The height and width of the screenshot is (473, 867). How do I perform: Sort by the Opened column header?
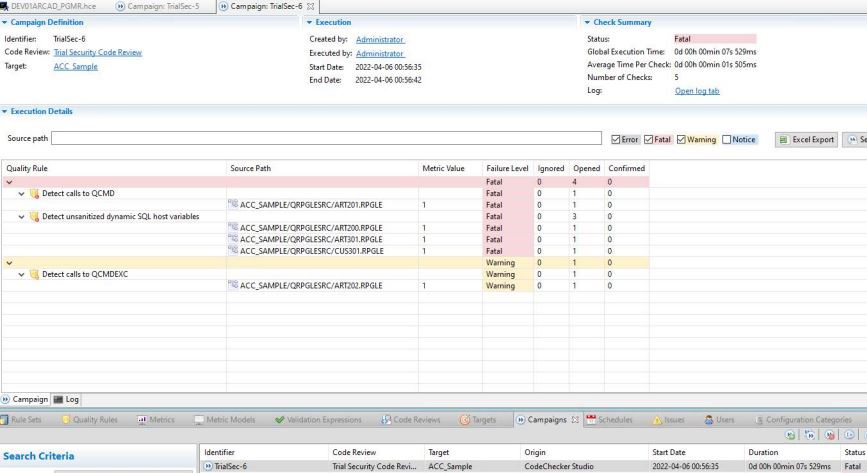[587, 168]
